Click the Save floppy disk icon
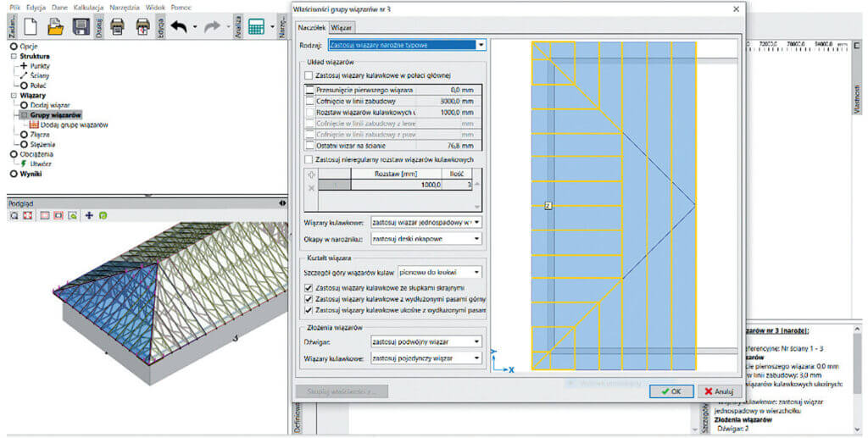Screen dimensions: 868x438 pyautogui.click(x=81, y=26)
